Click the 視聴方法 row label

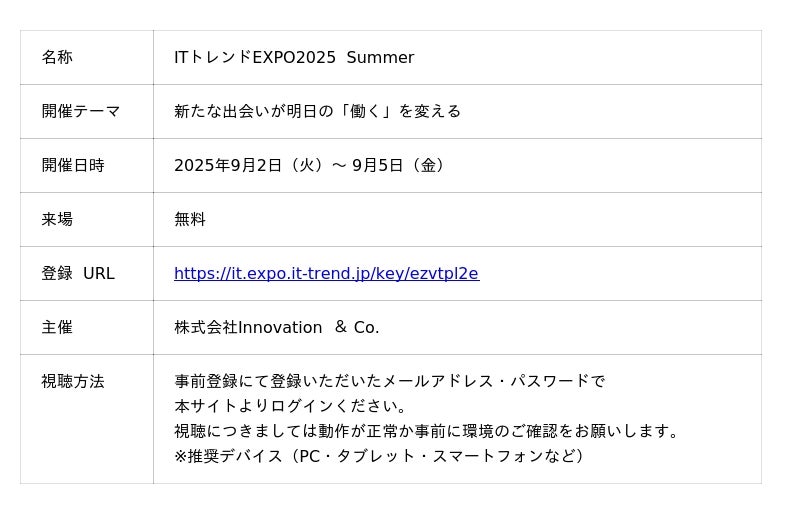(x=73, y=382)
